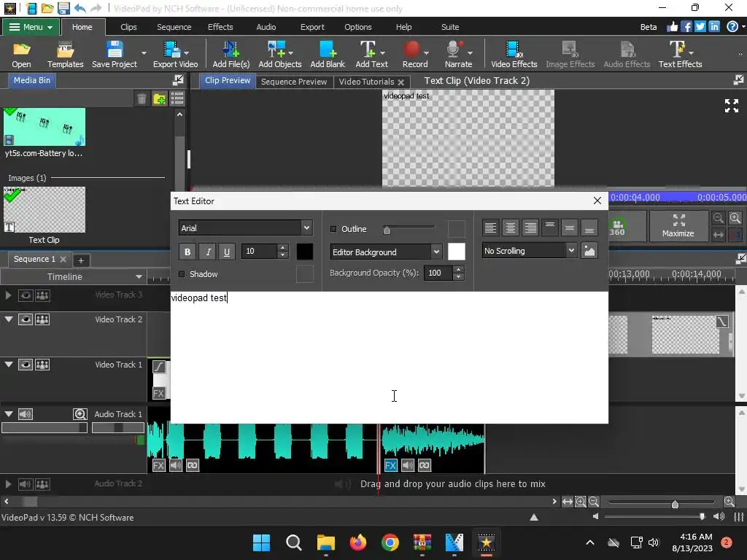Click the 360 video icon
747x560 pixels.
[x=617, y=227]
